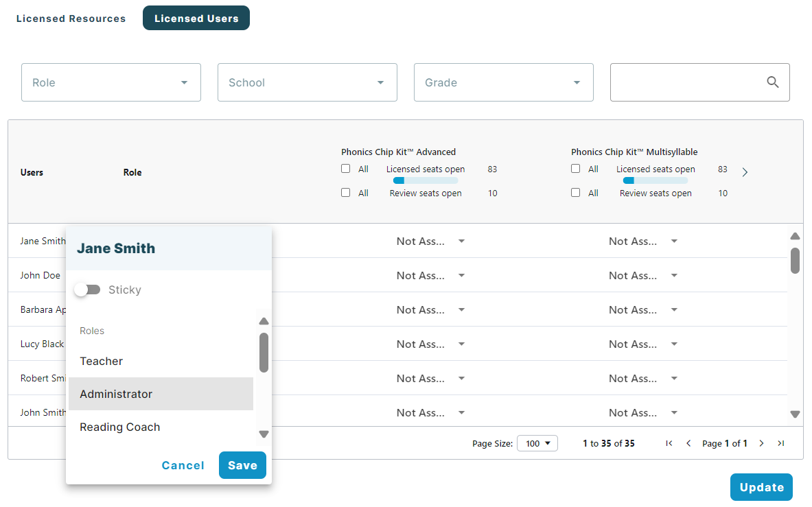Click the search magnifier icon
812x507 pixels.
click(x=772, y=82)
